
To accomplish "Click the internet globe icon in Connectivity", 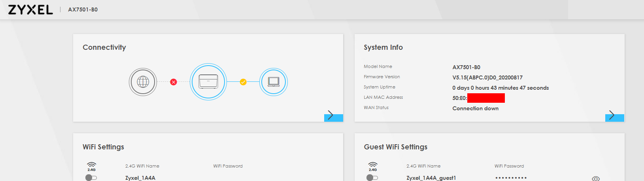I will [x=143, y=82].
